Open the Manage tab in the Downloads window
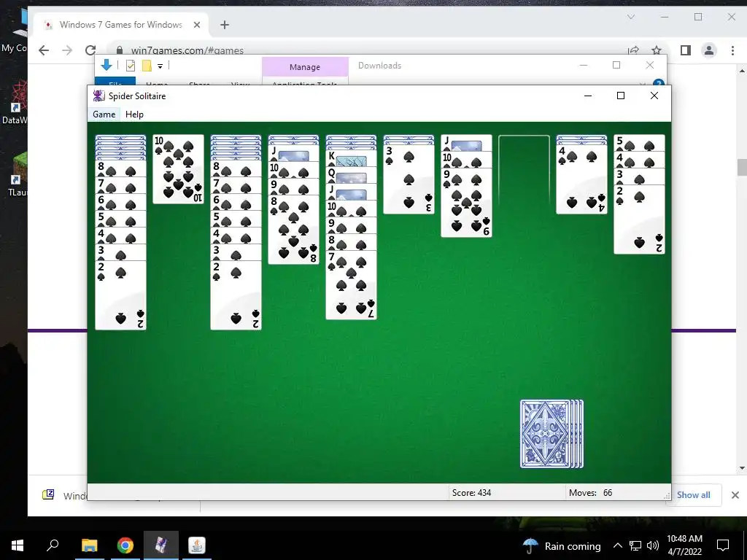747x560 pixels. coord(305,67)
